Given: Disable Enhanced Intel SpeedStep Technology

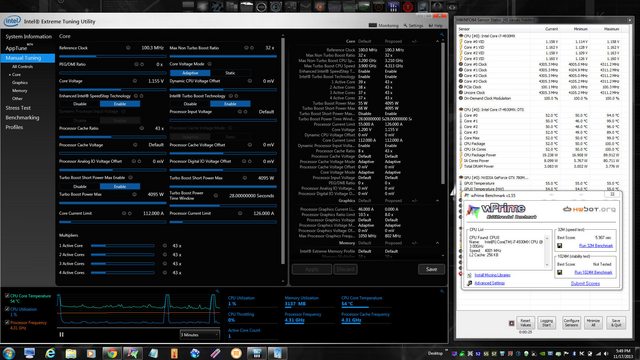Looking at the screenshot, I should coord(80,104).
